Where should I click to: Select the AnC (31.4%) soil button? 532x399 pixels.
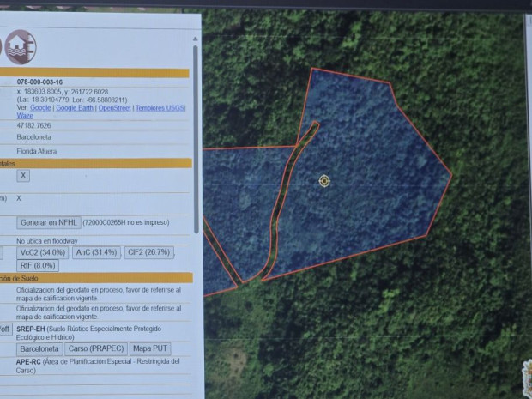click(94, 253)
